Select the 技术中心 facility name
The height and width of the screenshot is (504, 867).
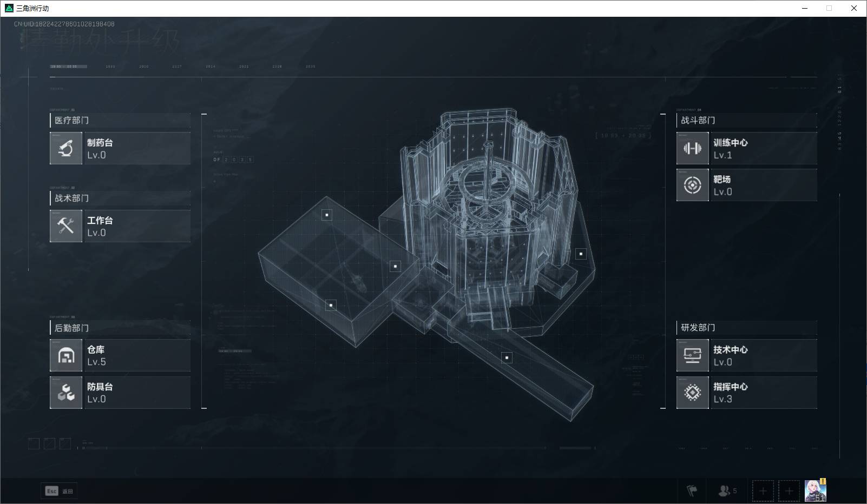731,350
